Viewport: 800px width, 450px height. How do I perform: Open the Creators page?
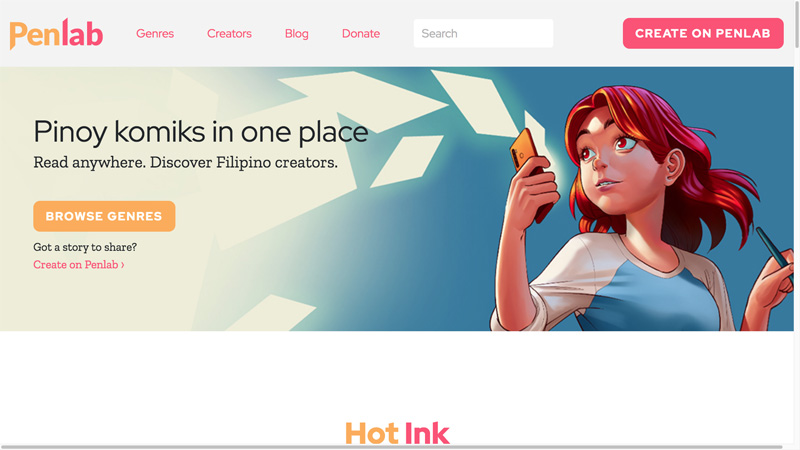229,34
